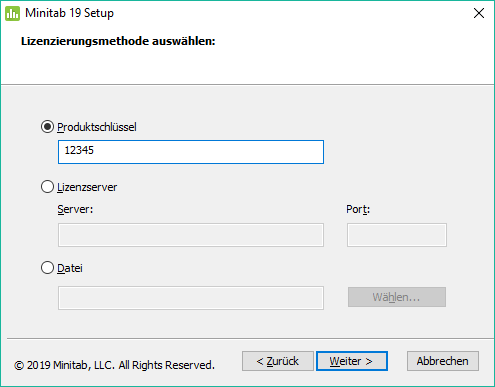Cancel setup with the Abbrechen button
Screen dimensions: 495x387
click(x=443, y=361)
